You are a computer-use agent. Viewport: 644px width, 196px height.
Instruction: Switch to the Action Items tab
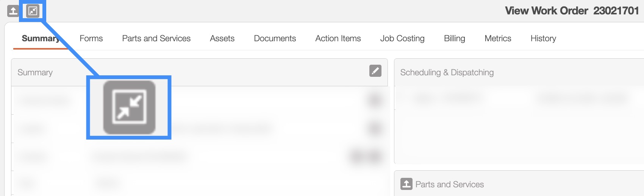coord(338,39)
